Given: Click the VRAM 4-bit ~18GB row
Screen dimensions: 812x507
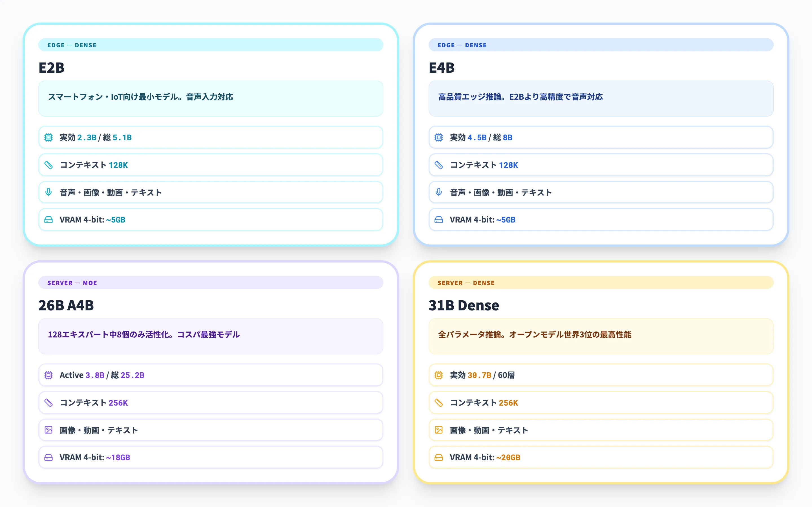Looking at the screenshot, I should (211, 457).
